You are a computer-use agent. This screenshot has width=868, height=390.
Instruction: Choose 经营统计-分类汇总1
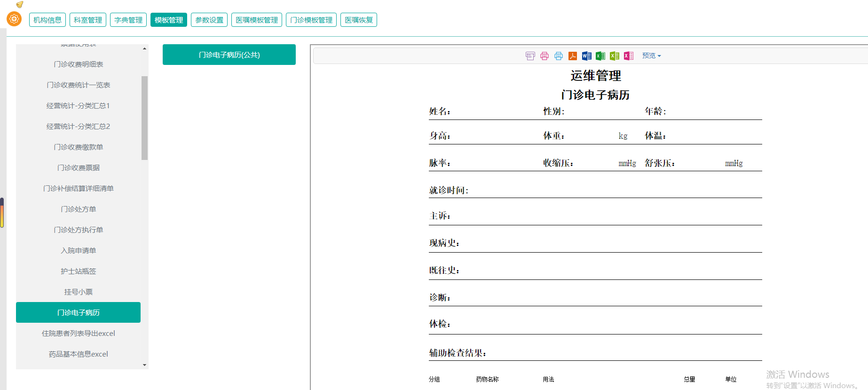point(79,105)
